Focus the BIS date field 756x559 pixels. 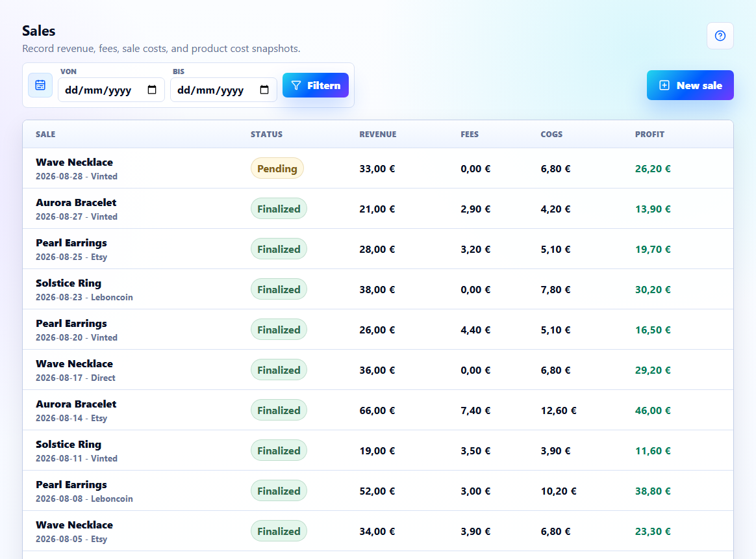223,90
